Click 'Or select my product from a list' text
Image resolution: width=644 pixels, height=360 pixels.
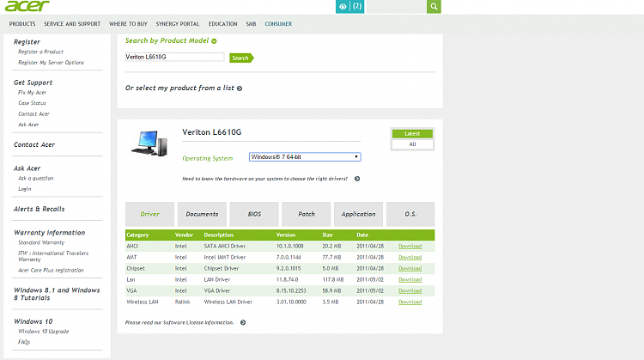pyautogui.click(x=179, y=88)
